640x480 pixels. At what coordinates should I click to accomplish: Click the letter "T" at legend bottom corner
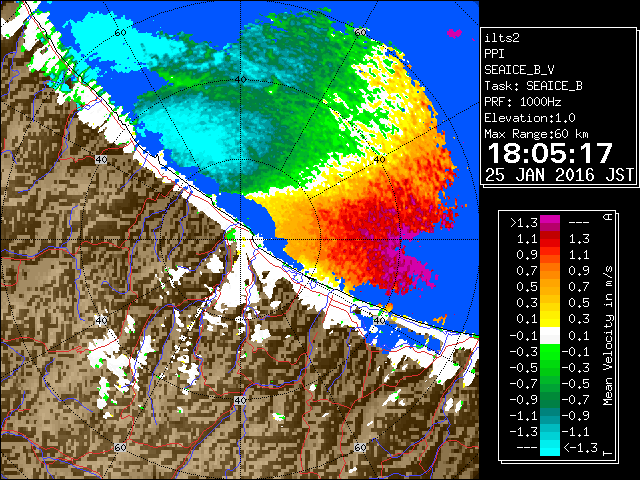coord(608,452)
